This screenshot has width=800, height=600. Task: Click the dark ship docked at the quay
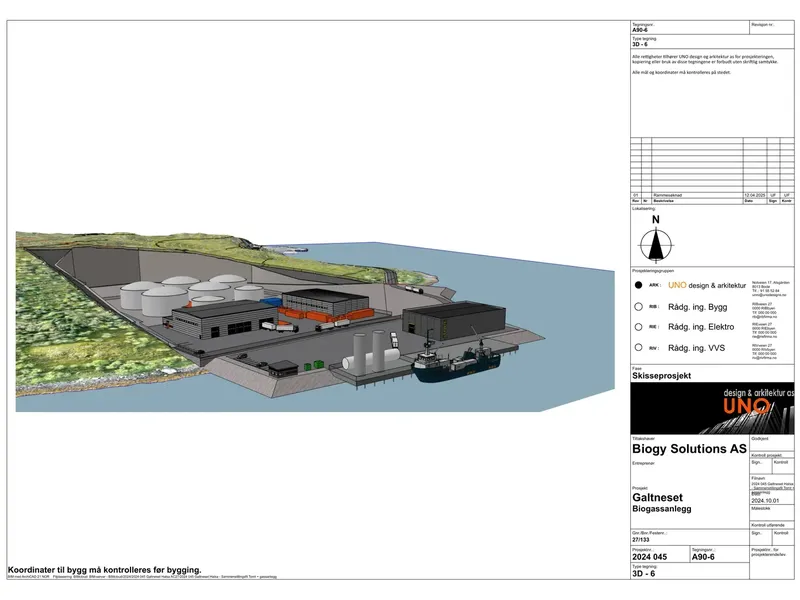[x=456, y=361]
